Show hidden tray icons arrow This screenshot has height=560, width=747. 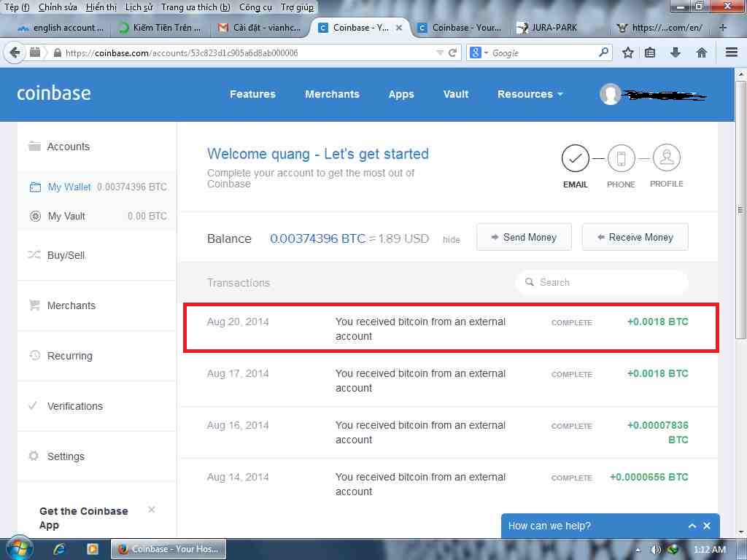638,550
